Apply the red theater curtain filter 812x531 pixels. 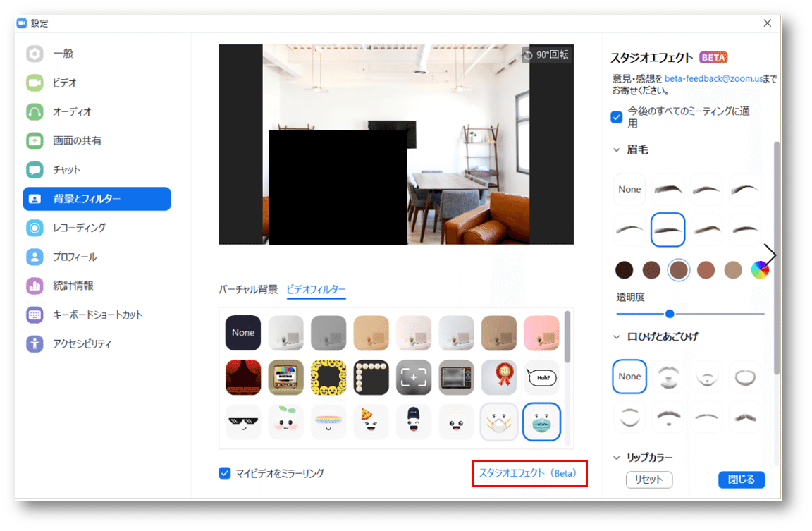point(243,377)
